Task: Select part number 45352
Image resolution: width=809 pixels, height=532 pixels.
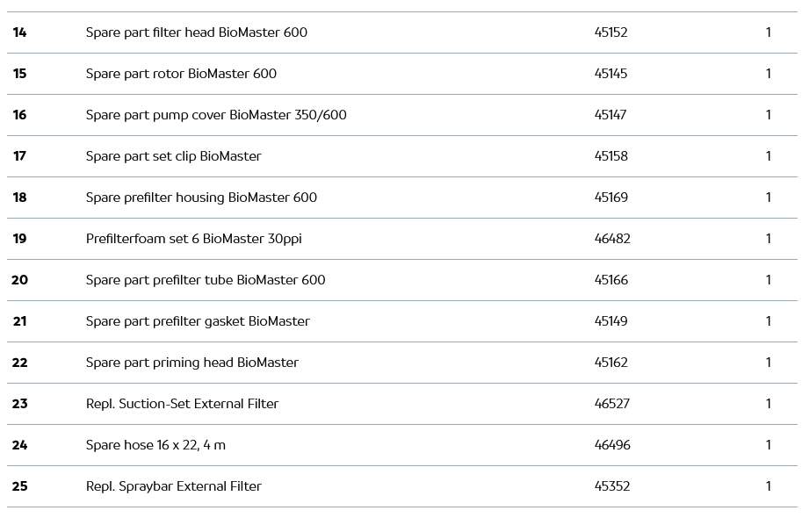Action: [612, 486]
